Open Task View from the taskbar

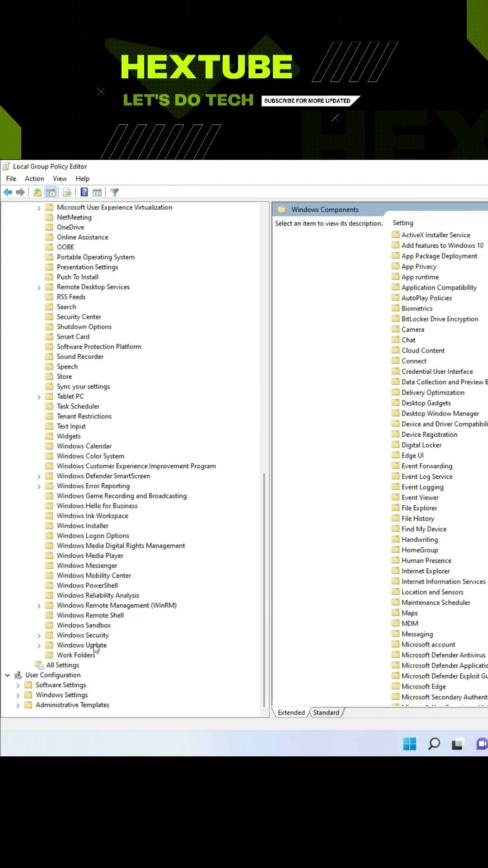click(x=458, y=744)
